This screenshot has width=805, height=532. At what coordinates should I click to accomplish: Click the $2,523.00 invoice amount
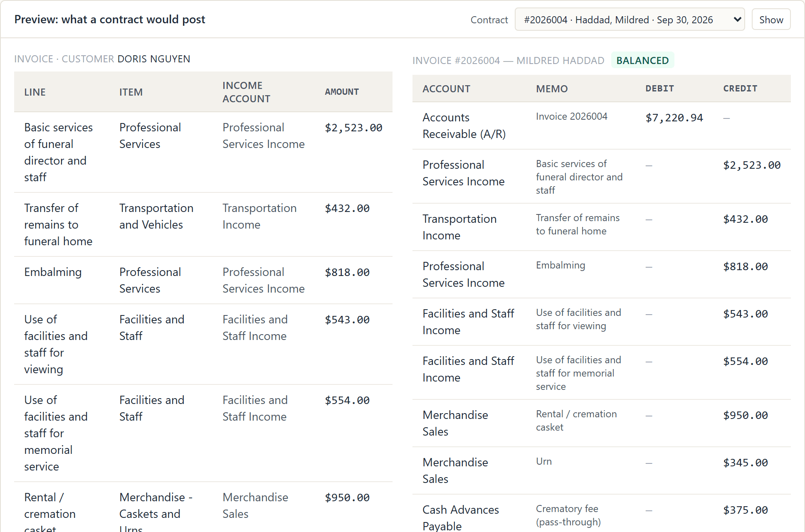click(353, 128)
